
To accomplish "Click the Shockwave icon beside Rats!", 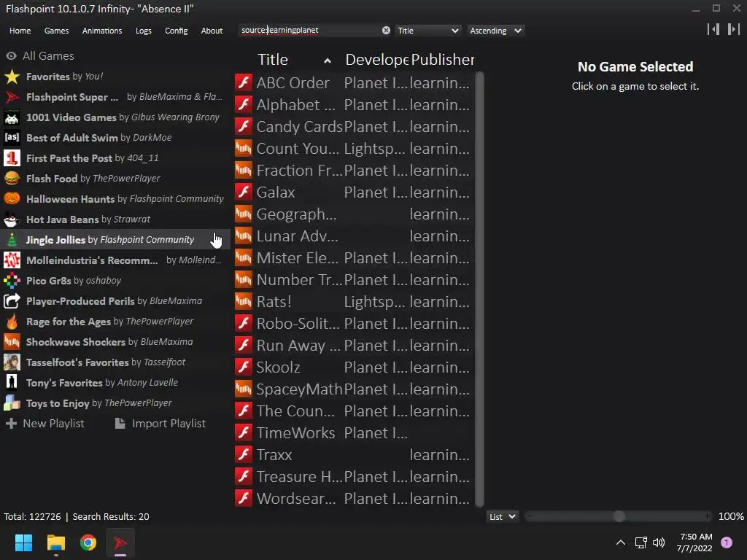I will 244,301.
